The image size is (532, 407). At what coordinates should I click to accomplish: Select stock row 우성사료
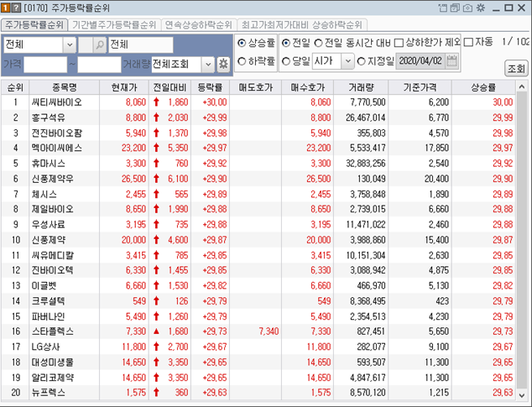tap(258, 224)
